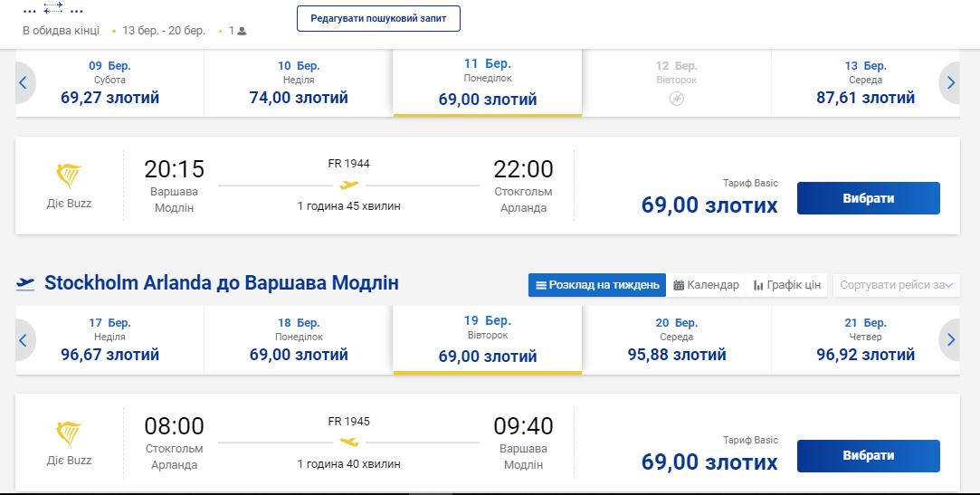This screenshot has height=495, width=980.
Task: Click the no-flights icon under 12 Бер.
Action: [676, 98]
